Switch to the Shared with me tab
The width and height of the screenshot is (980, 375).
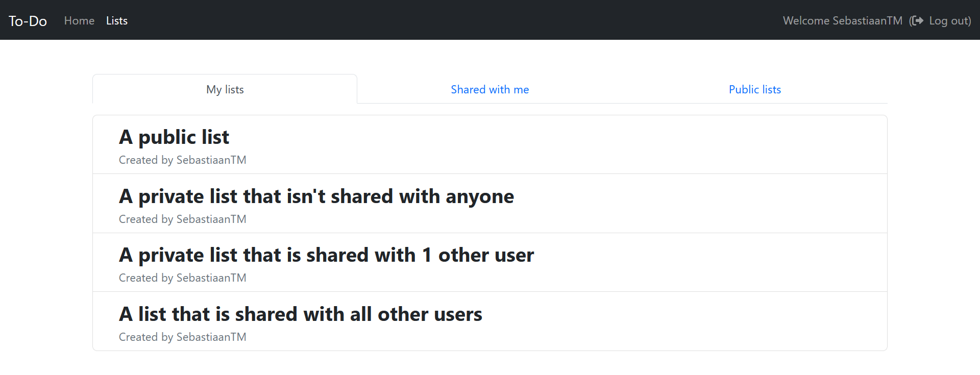[489, 89]
